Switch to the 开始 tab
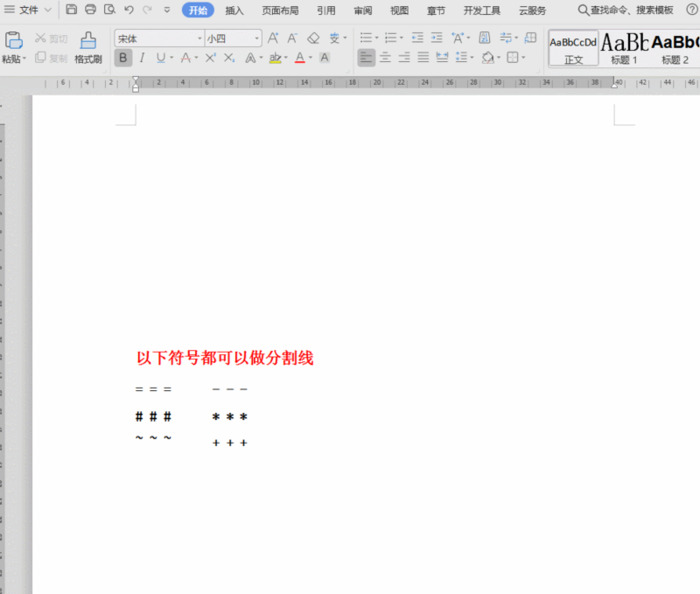700x594 pixels. point(198,10)
